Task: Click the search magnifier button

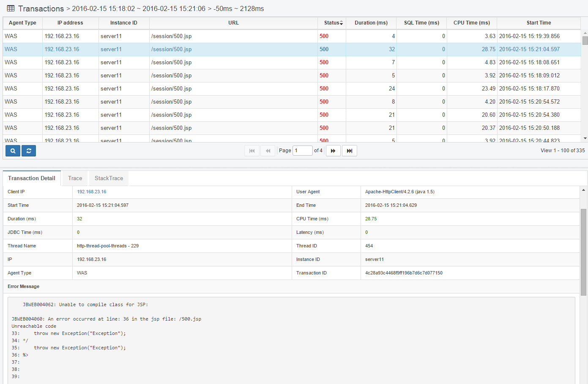Action: click(13, 151)
